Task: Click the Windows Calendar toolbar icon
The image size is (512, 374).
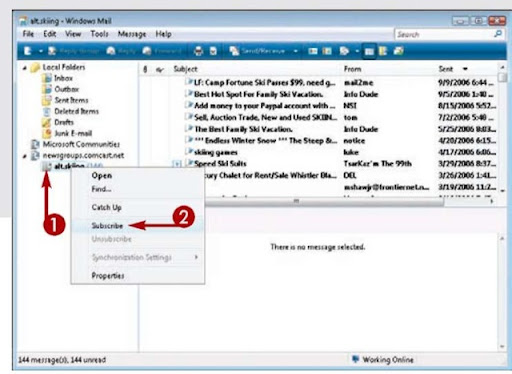Action: 327,51
